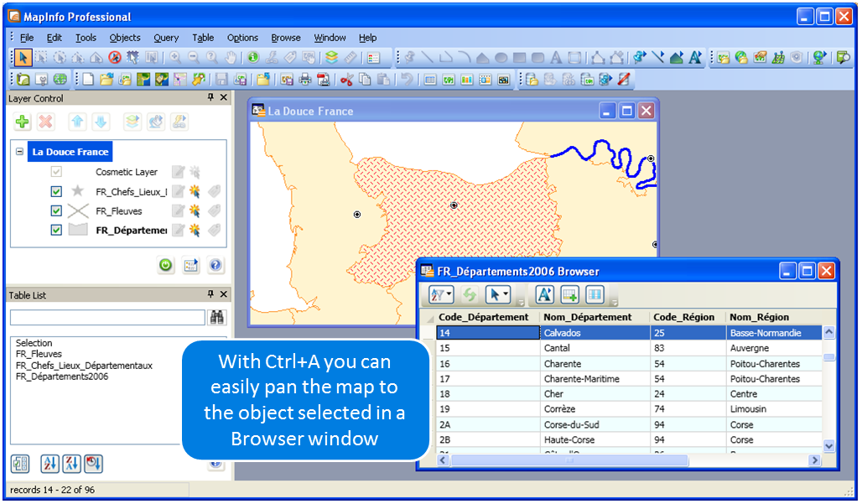Uncheck visibility for FR_Départements layer
Viewport: 862px width, 504px height.
(56, 230)
